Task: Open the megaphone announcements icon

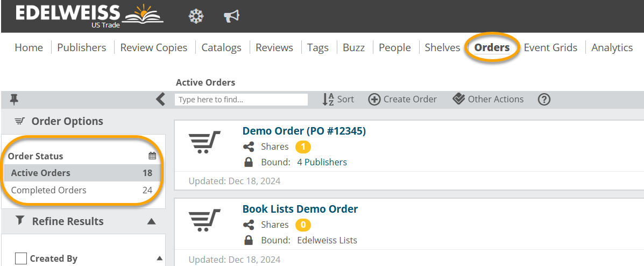Action: [x=231, y=17]
